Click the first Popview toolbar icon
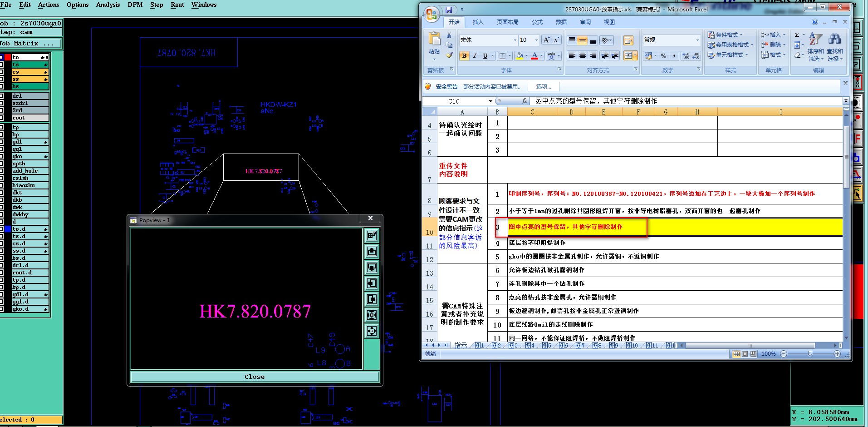The image size is (868, 427). 372,235
